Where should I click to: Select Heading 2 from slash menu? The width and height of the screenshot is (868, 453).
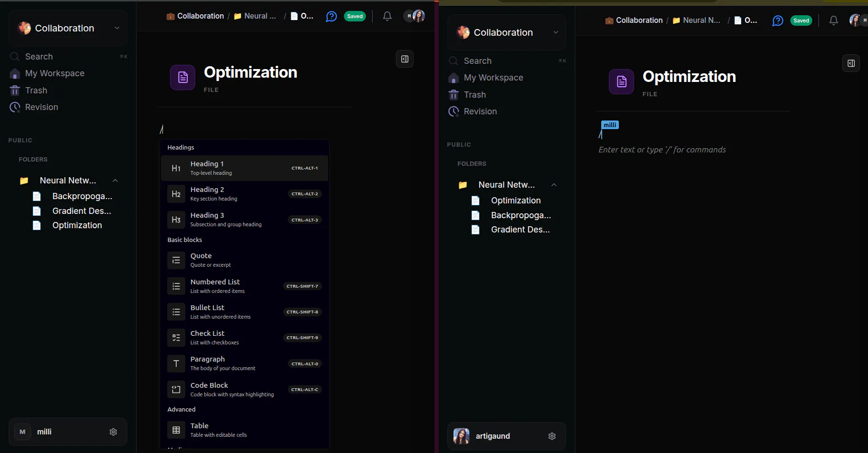(x=244, y=194)
